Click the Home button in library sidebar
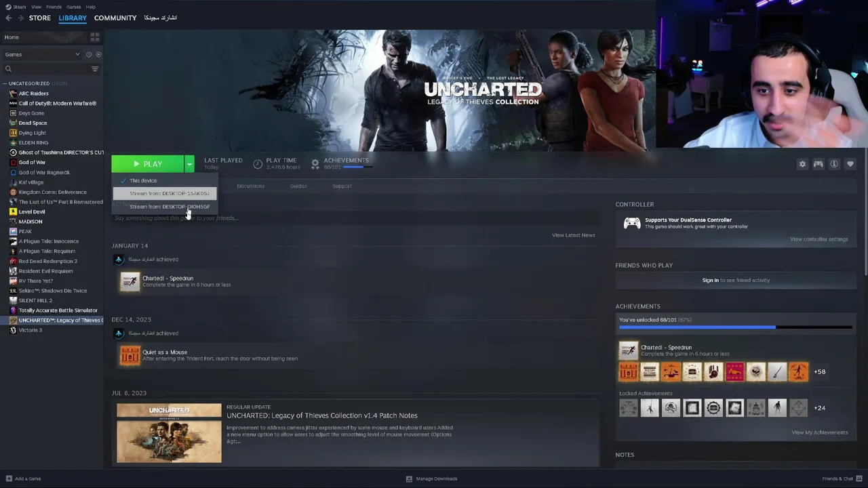This screenshot has height=488, width=868. (45, 37)
